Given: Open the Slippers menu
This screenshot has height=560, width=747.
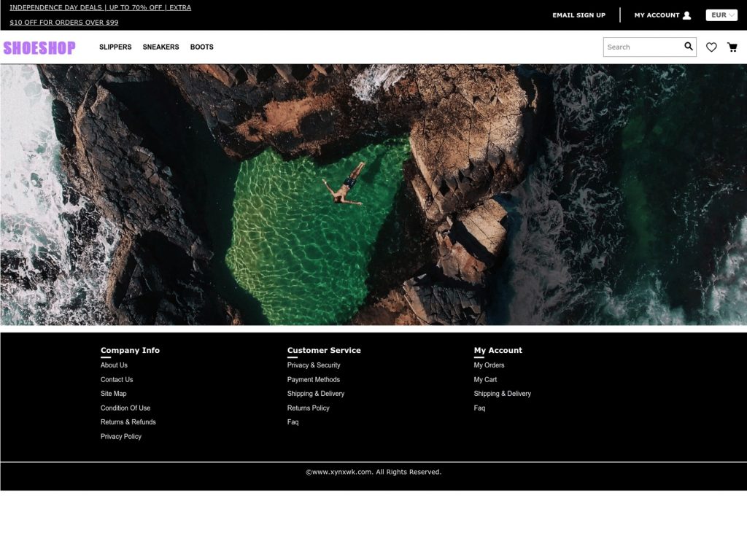Looking at the screenshot, I should click(115, 47).
